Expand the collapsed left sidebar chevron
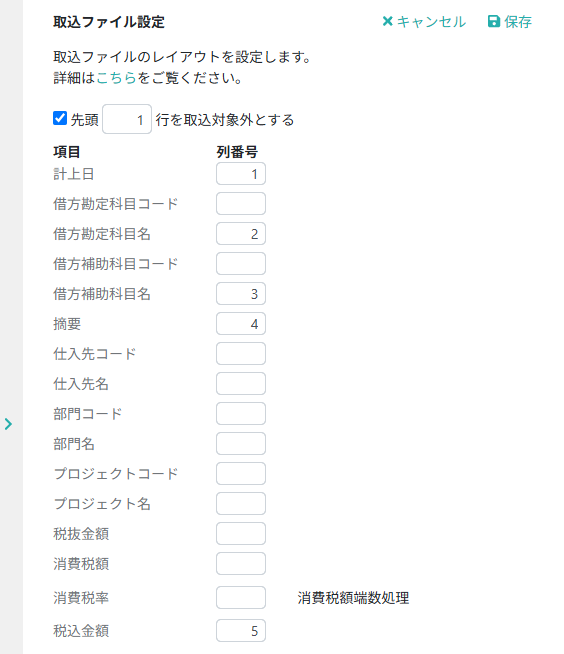This screenshot has height=654, width=564. 8,424
